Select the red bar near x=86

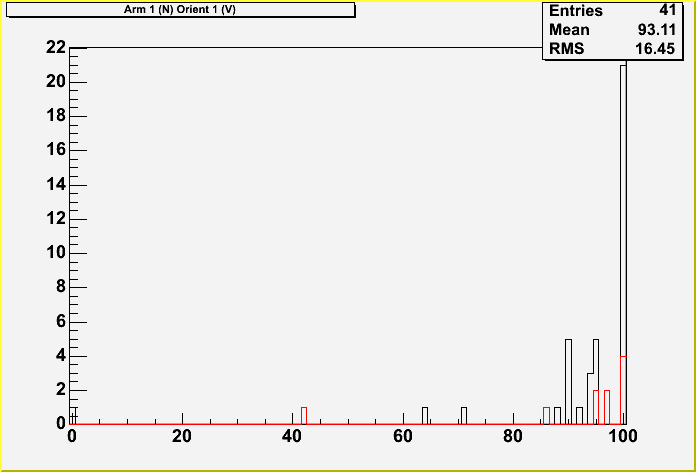coord(546,416)
